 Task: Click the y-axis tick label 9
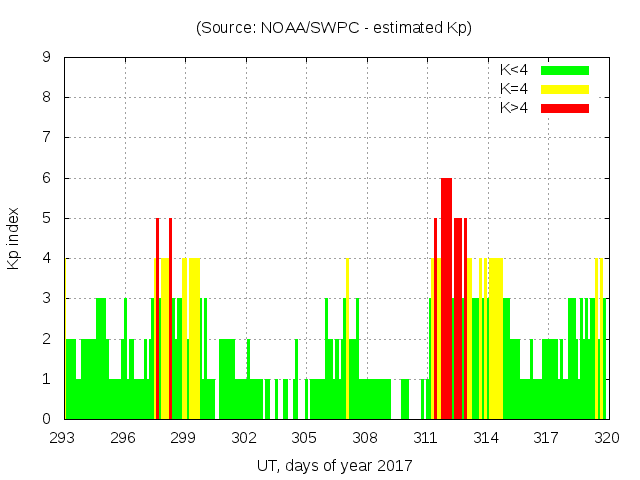[46, 58]
